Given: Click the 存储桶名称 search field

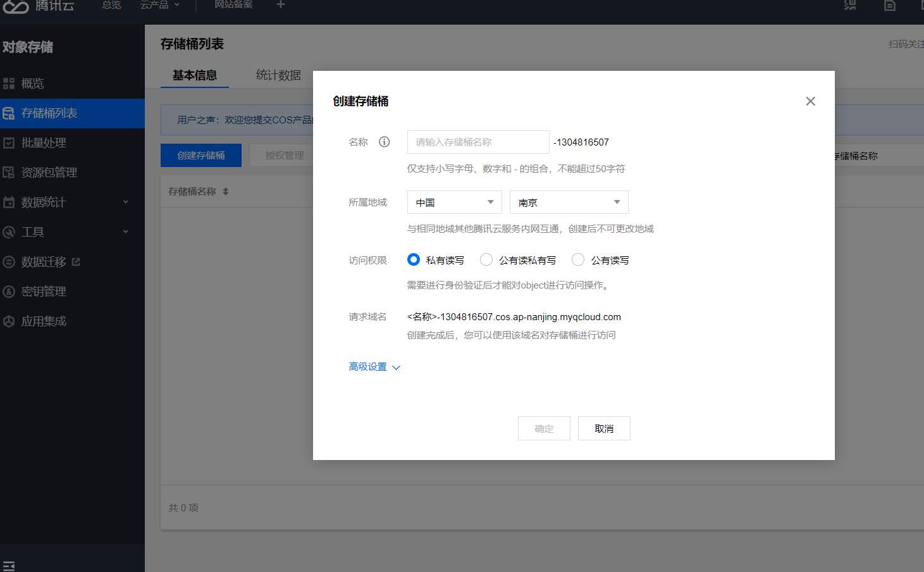Looking at the screenshot, I should coord(879,156).
